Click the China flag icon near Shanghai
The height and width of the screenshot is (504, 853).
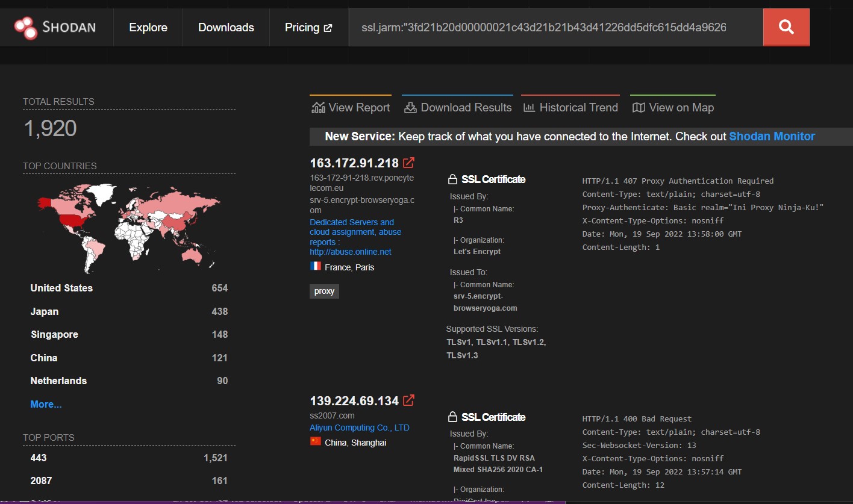(314, 443)
